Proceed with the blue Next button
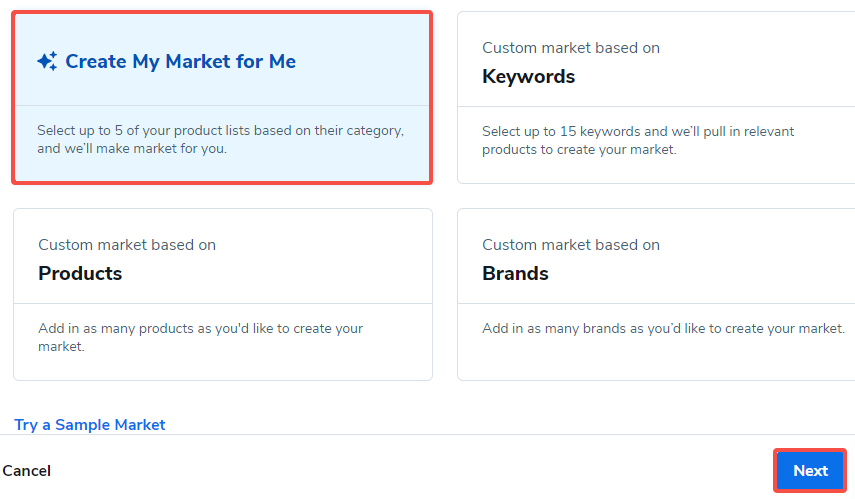Viewport: 855px width, 499px height. pyautogui.click(x=810, y=471)
